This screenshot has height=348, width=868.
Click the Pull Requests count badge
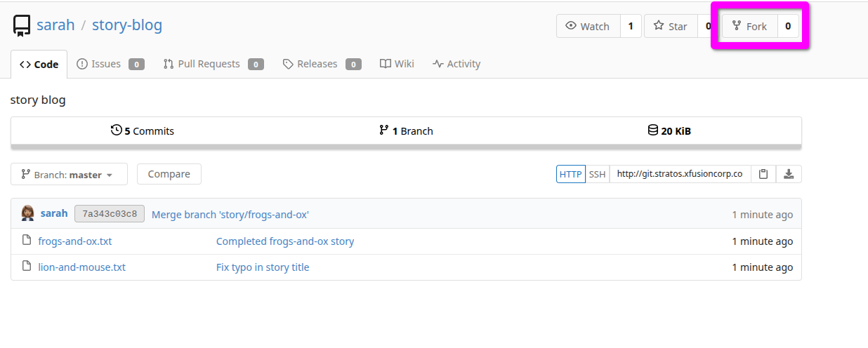(x=256, y=65)
